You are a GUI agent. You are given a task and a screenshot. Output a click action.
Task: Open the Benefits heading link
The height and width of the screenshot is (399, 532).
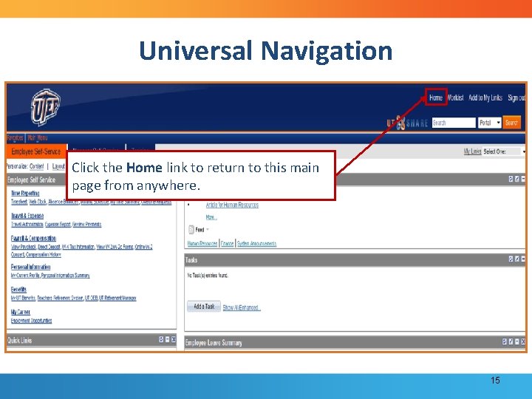point(18,290)
